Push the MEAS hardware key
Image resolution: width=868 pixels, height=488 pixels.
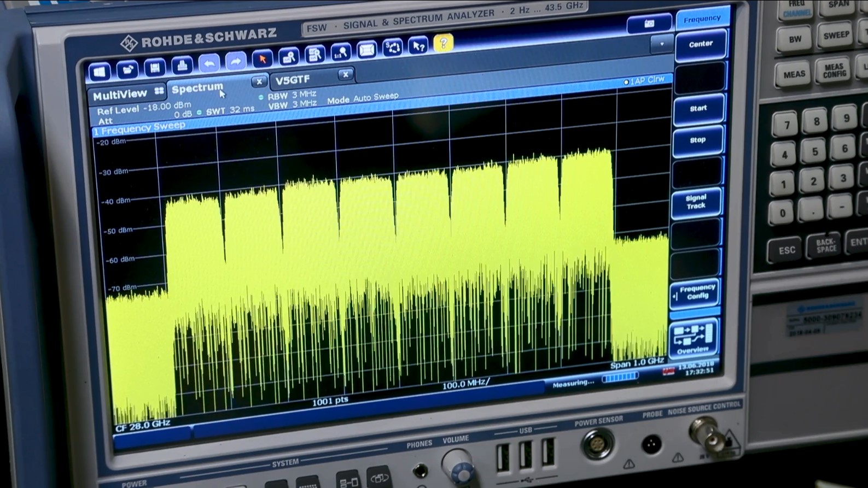click(794, 74)
